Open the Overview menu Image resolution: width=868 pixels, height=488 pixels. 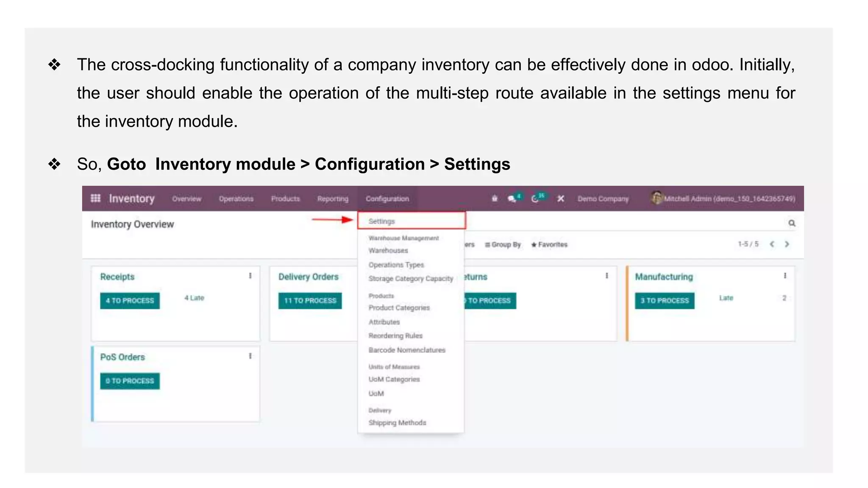point(186,199)
